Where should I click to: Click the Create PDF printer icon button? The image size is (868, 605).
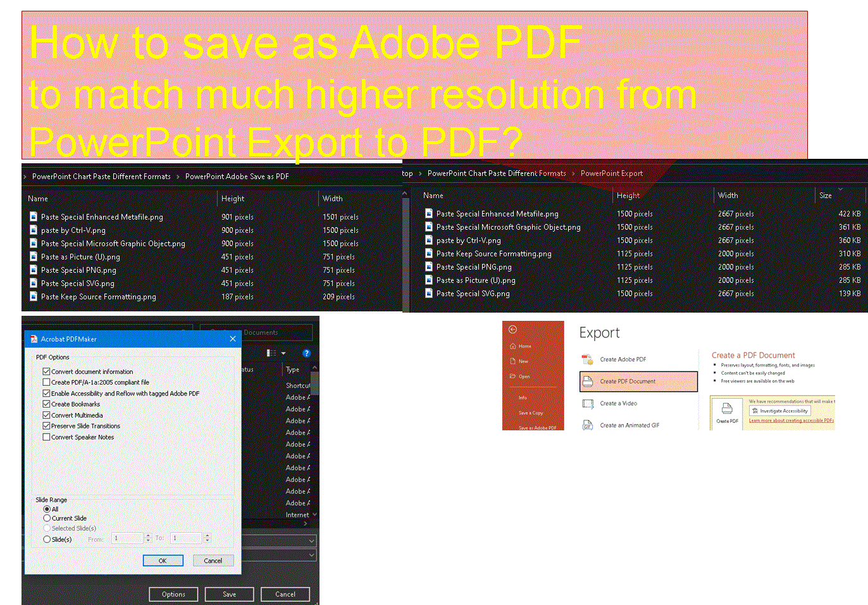click(x=727, y=412)
